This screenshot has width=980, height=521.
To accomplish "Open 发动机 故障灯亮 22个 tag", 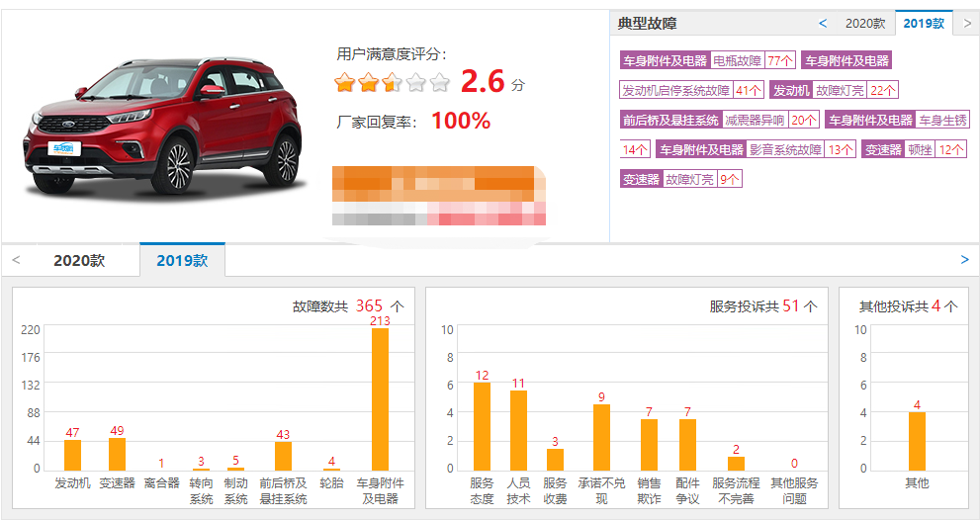I will (x=834, y=90).
